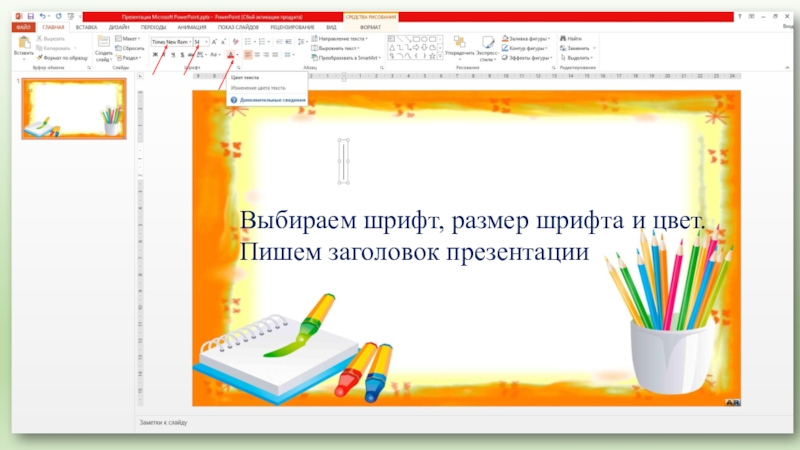Open the Макет layout dropdown
This screenshot has width=800, height=450.
pyautogui.click(x=128, y=38)
